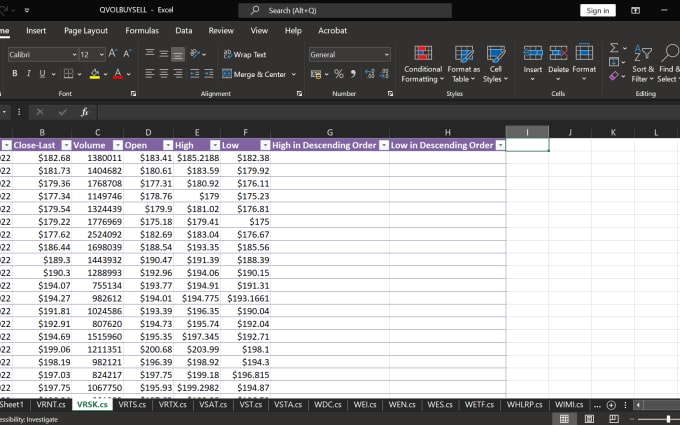Open the Page Layout tab

pos(86,31)
